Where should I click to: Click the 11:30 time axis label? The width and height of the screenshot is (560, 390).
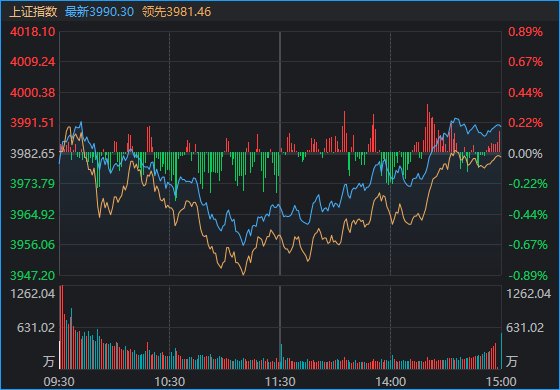point(280,382)
